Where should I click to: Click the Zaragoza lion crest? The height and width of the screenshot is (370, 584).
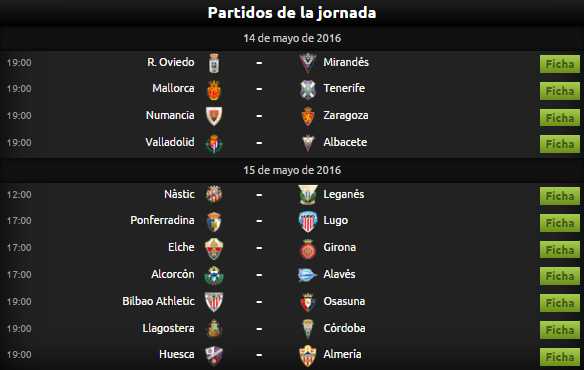tap(308, 117)
